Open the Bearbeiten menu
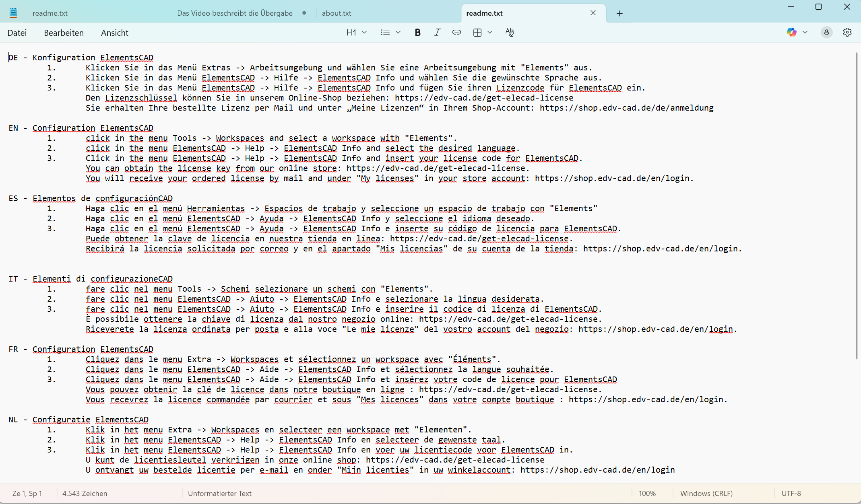 (x=64, y=33)
